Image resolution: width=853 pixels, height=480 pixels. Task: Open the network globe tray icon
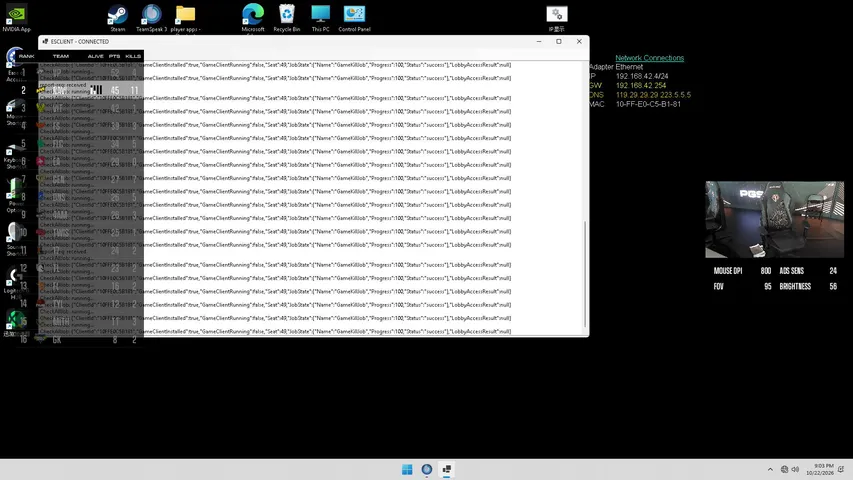[784, 469]
